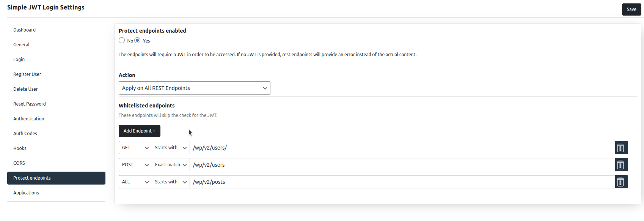The image size is (644, 221).
Task: Open match type dropdown for /wp/v2/posts
Action: click(171, 182)
